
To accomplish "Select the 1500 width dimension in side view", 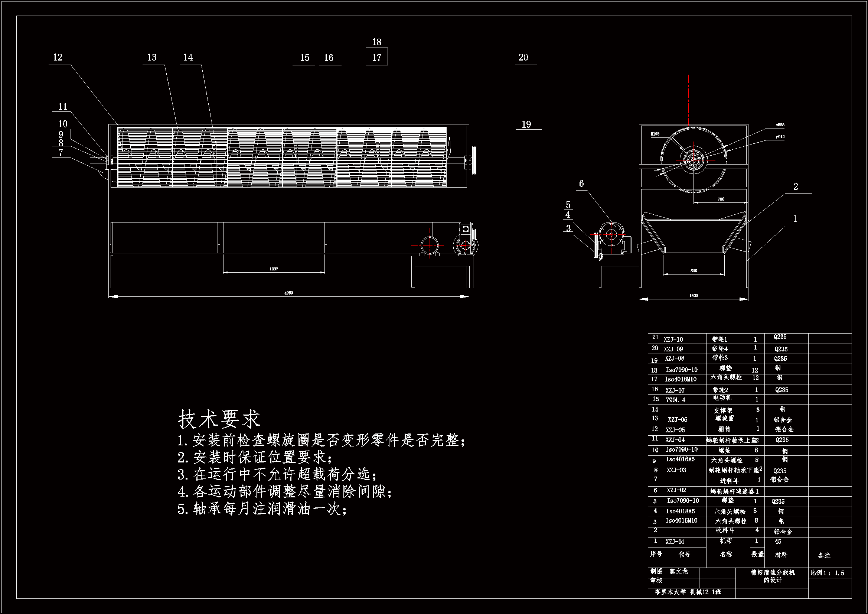I will [694, 295].
